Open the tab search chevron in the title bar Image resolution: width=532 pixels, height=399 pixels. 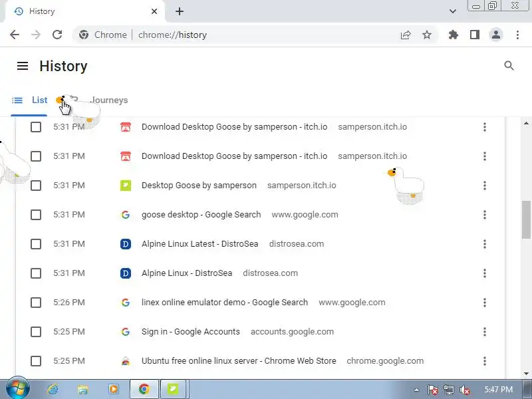pos(453,11)
